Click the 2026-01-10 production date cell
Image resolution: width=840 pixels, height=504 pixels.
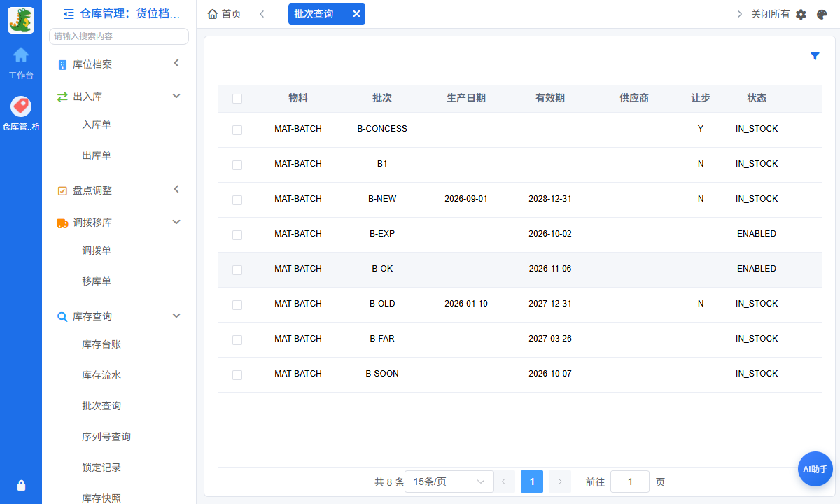click(466, 304)
